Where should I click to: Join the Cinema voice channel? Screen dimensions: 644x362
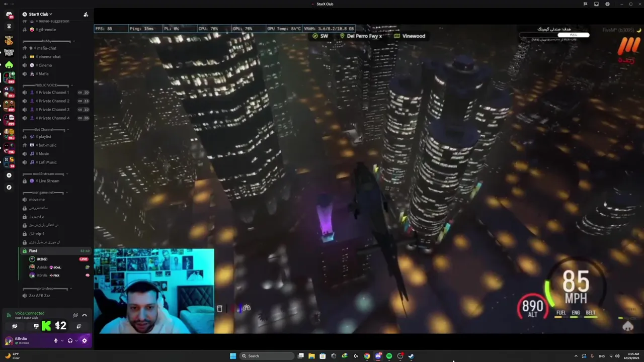point(55,65)
